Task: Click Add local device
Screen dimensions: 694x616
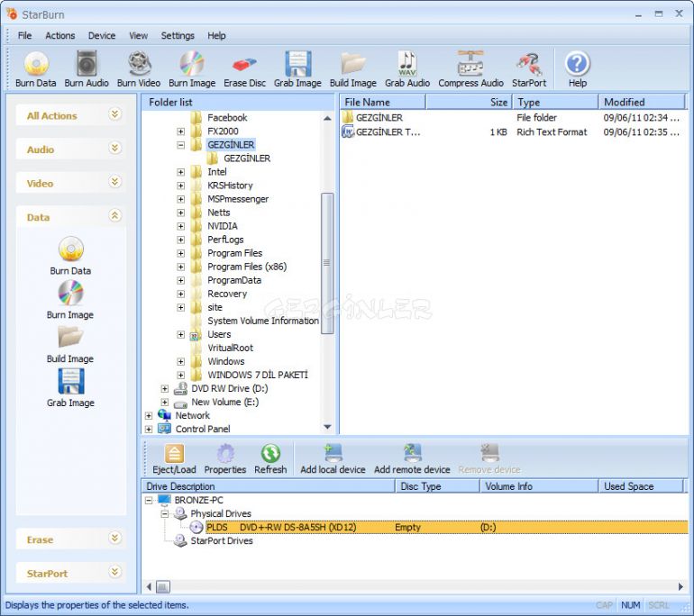Action: pyautogui.click(x=333, y=459)
